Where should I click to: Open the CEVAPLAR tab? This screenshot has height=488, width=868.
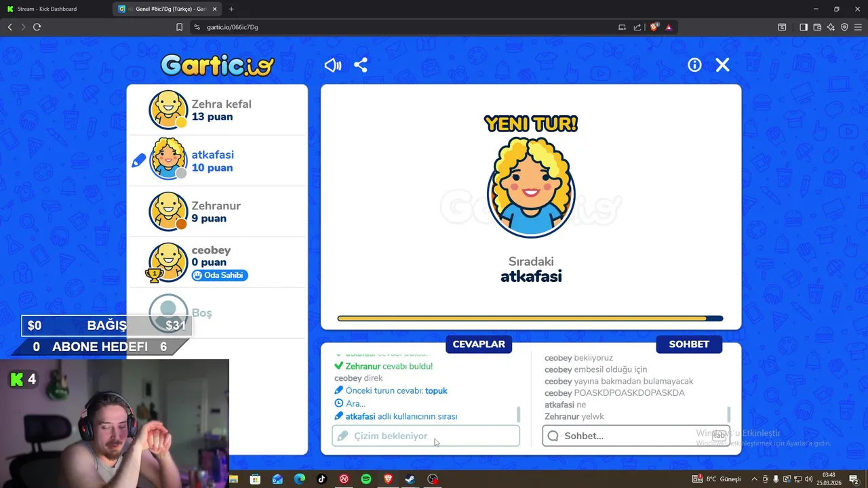click(479, 344)
